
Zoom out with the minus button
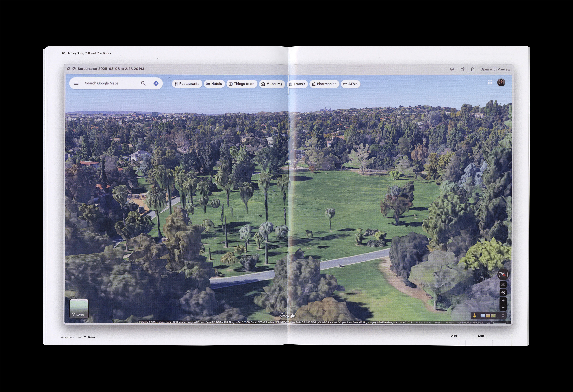pyautogui.click(x=503, y=308)
